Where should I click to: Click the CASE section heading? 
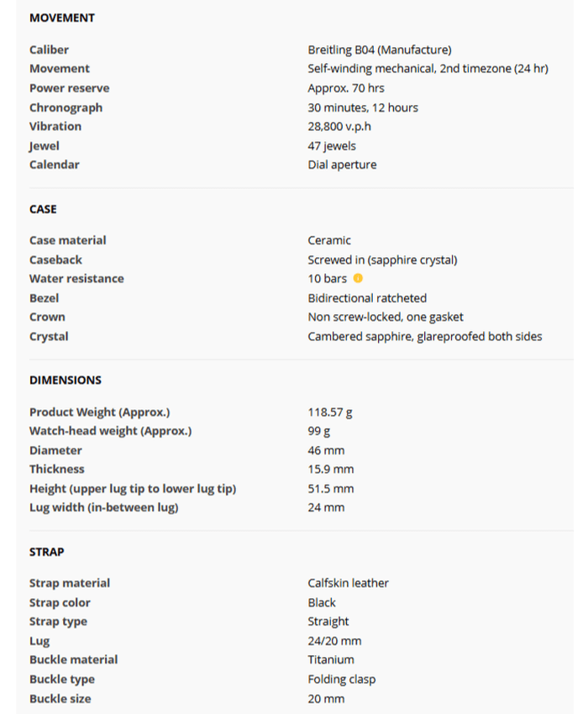(x=43, y=209)
